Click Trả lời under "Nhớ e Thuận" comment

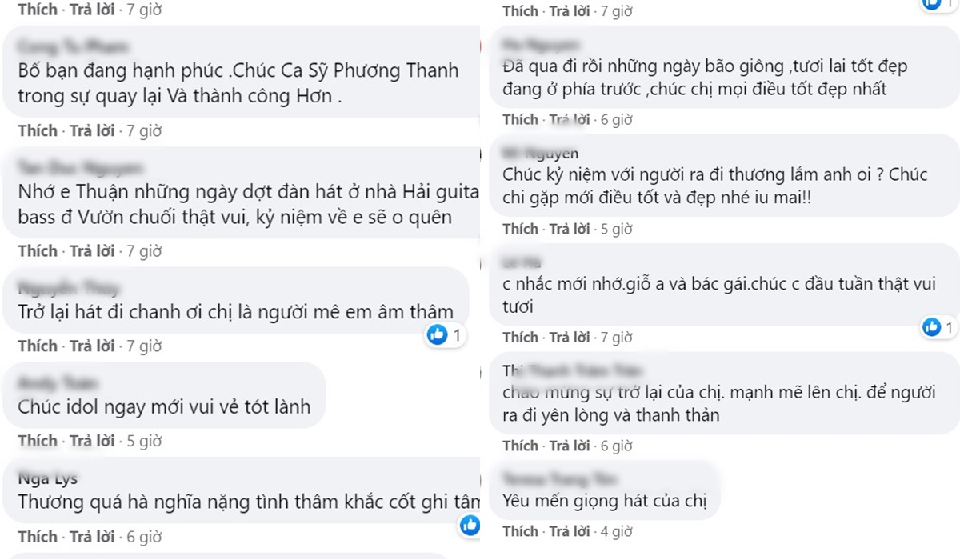pos(92,251)
